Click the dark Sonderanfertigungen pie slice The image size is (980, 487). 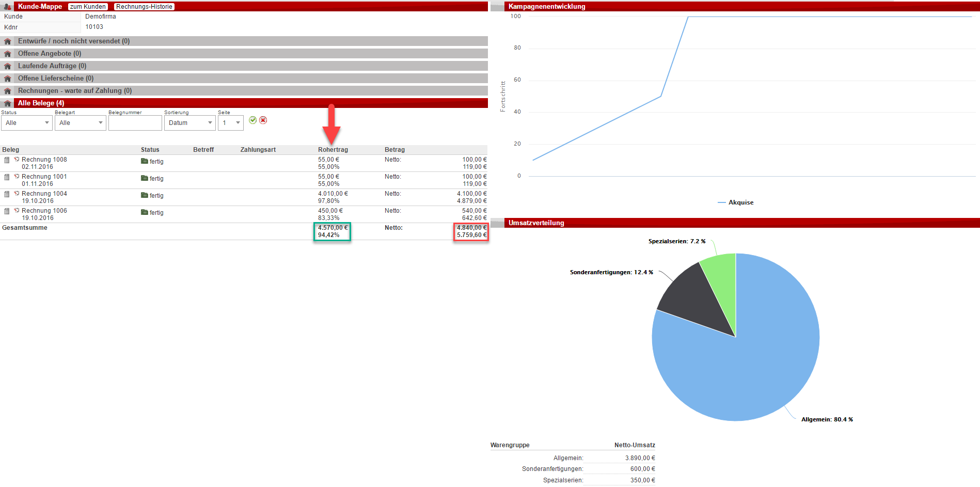[692, 297]
